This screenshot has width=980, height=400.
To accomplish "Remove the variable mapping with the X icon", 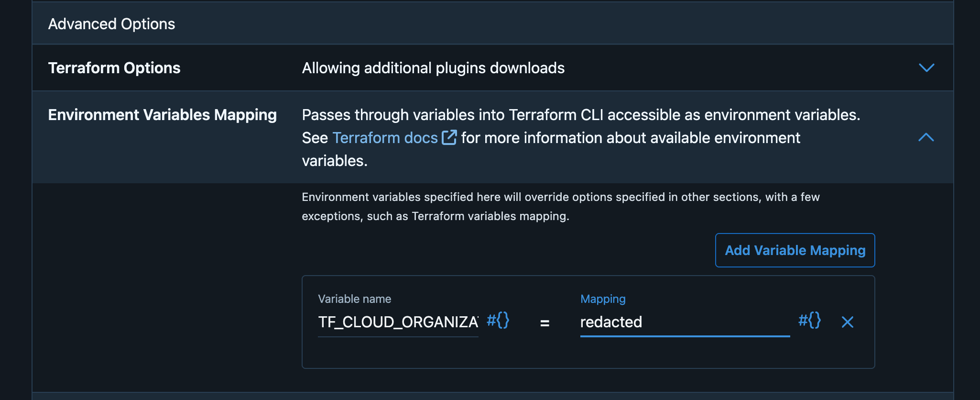I will tap(847, 322).
